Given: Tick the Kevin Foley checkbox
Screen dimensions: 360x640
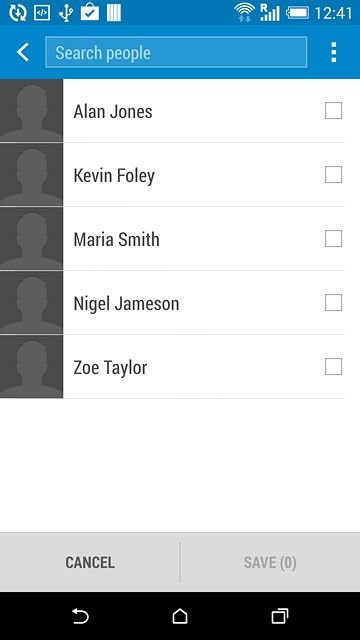Looking at the screenshot, I should coord(333,175).
